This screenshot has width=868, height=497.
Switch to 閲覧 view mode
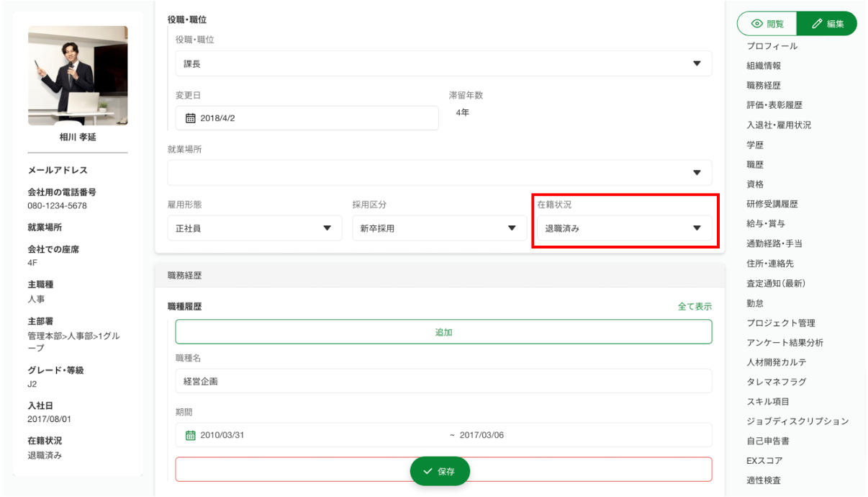coord(767,24)
